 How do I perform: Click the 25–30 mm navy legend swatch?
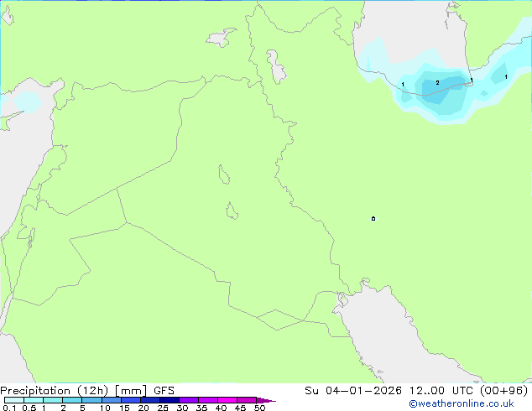(169, 400)
